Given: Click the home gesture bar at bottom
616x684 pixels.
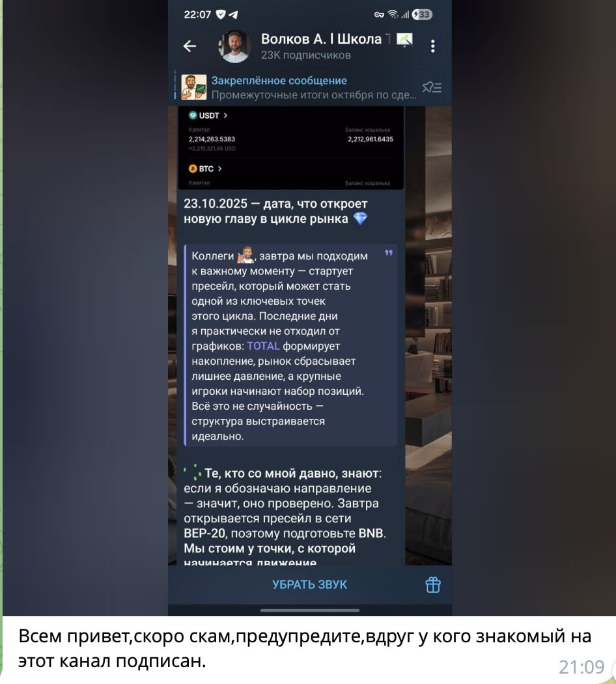Looking at the screenshot, I should [309, 610].
